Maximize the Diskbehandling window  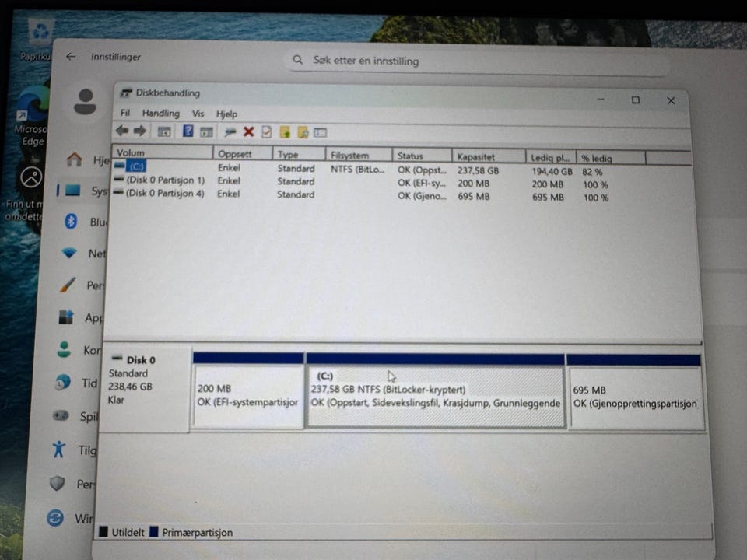pyautogui.click(x=636, y=100)
